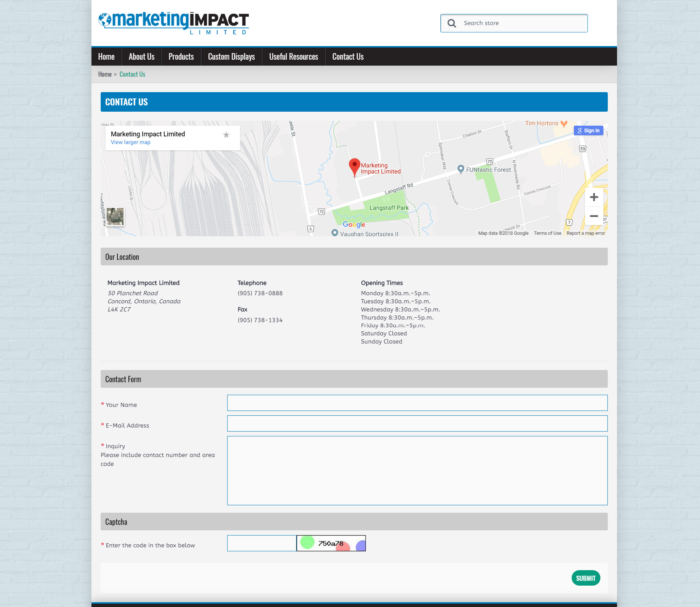This screenshot has height=607, width=700.
Task: Star the Marketing Impact Limited map place
Action: click(x=226, y=135)
